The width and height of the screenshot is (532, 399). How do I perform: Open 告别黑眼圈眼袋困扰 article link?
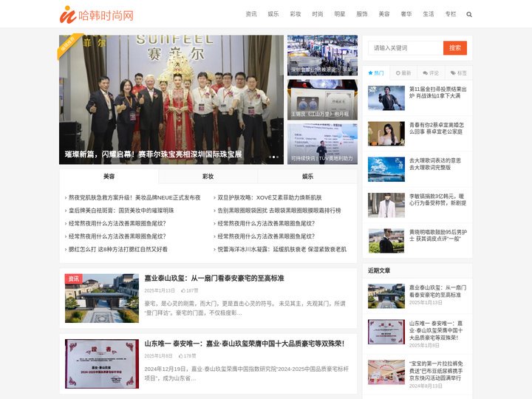279,211
